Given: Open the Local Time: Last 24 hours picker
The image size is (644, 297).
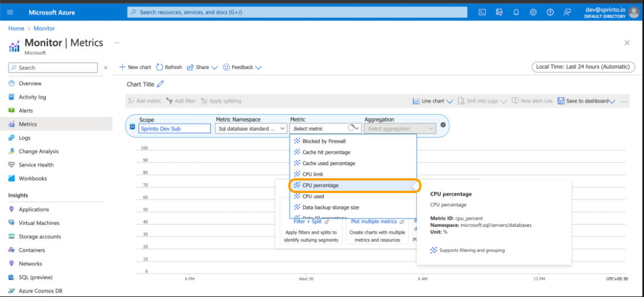Looking at the screenshot, I should 583,67.
